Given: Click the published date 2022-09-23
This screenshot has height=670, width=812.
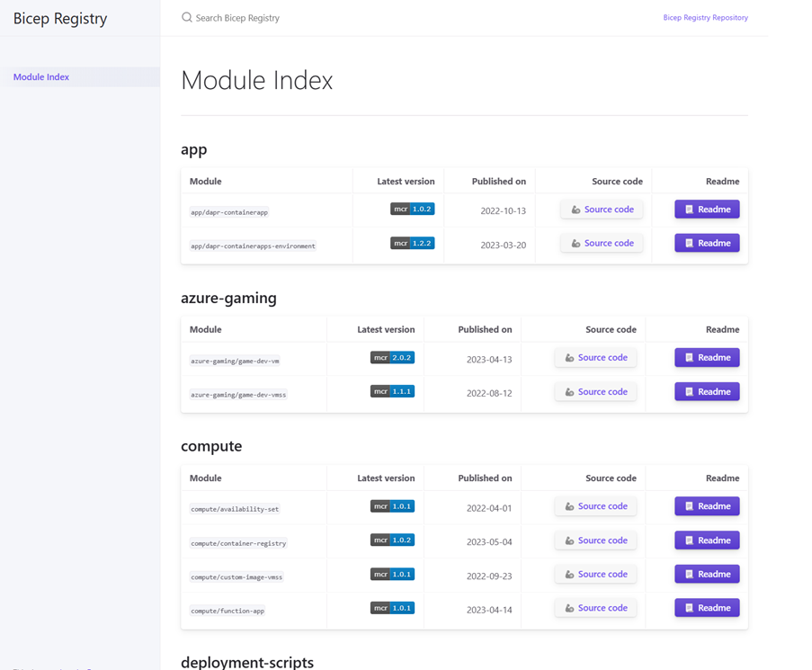Looking at the screenshot, I should 489,576.
